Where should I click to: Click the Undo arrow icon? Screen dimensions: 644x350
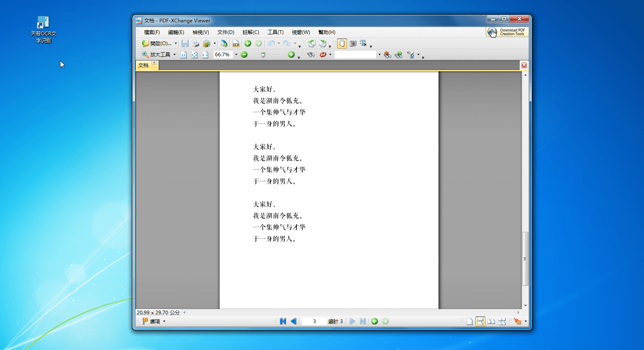pos(271,43)
